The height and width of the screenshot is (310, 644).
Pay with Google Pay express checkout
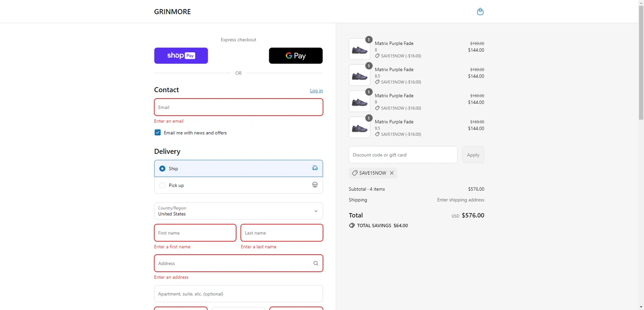click(295, 56)
